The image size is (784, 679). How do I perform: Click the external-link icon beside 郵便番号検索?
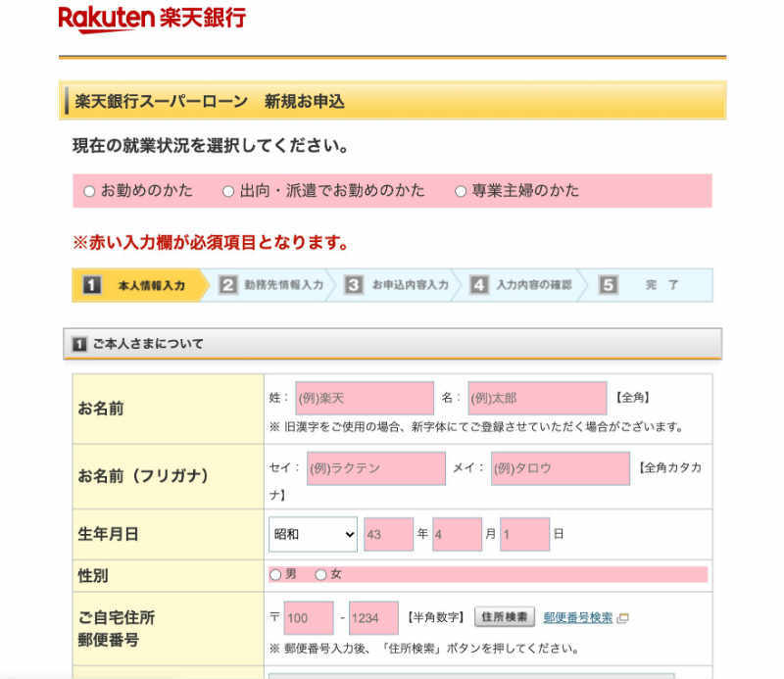[x=622, y=618]
